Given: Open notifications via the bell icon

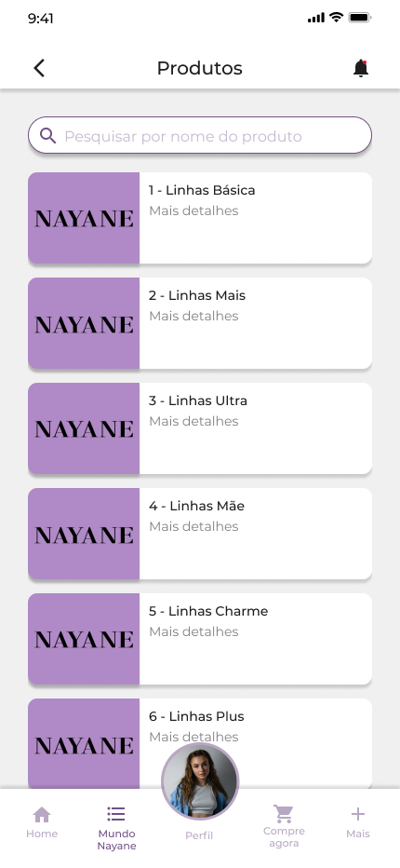Looking at the screenshot, I should click(x=361, y=68).
